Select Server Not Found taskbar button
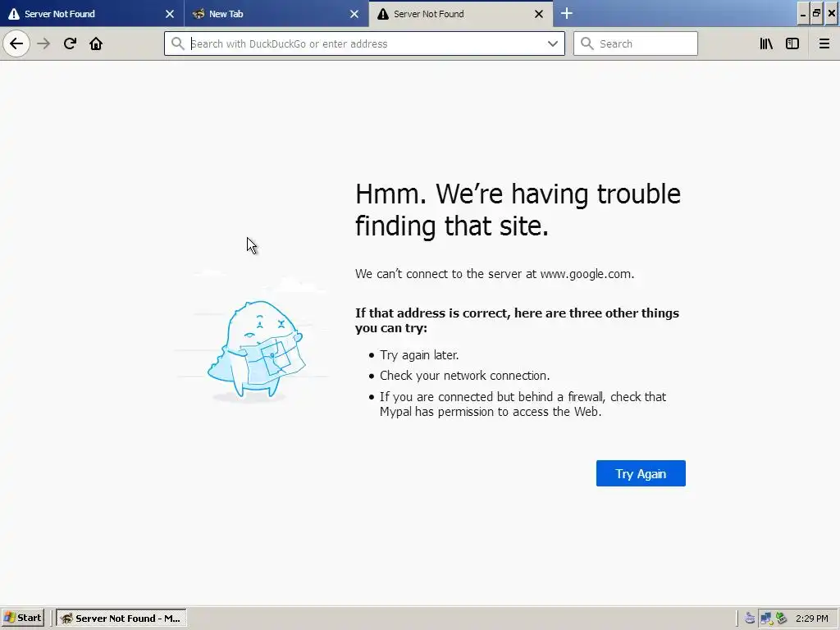Screen dimensions: 840x630 121,618
